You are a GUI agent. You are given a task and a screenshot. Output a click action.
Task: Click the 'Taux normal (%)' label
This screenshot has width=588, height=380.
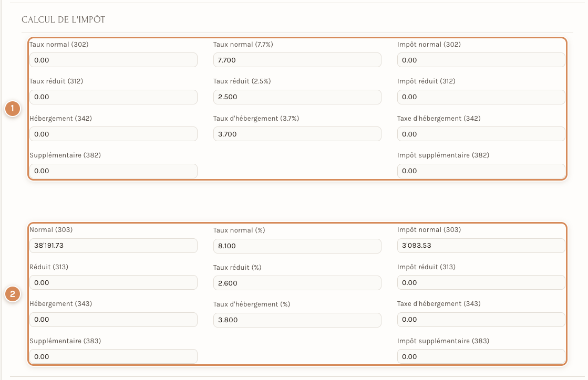239,230
